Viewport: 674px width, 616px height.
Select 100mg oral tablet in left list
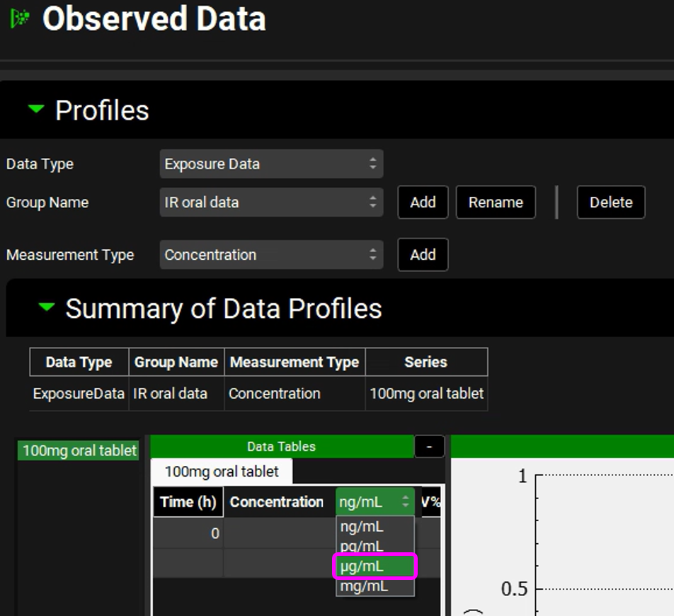(79, 450)
